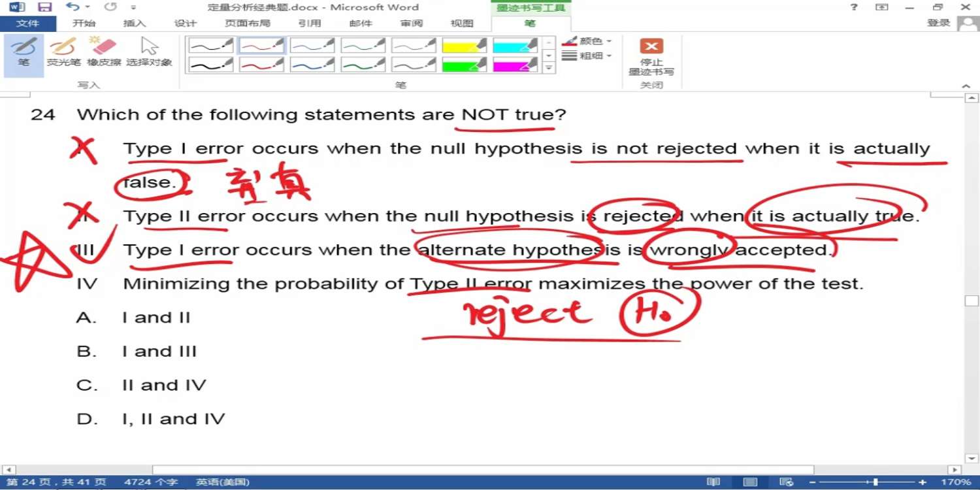Click the zoom in plus button
This screenshot has width=980, height=490.
click(x=923, y=482)
